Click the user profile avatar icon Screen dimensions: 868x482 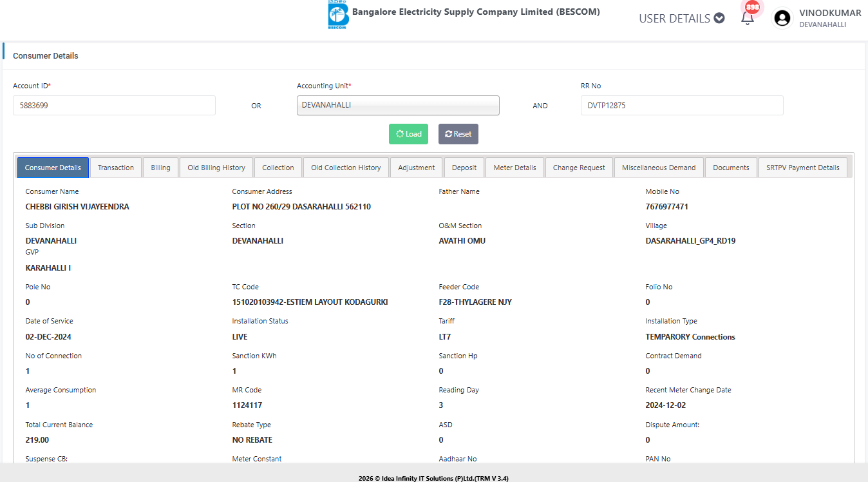coord(782,18)
